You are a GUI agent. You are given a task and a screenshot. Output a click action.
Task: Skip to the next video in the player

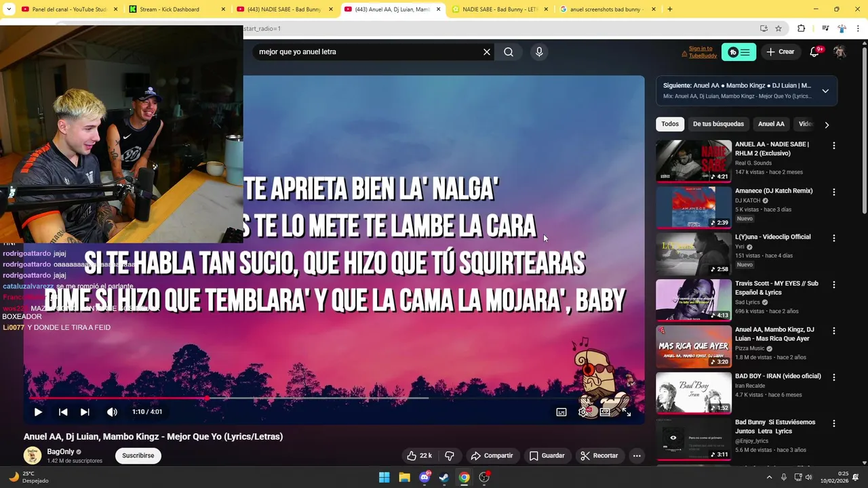point(85,412)
